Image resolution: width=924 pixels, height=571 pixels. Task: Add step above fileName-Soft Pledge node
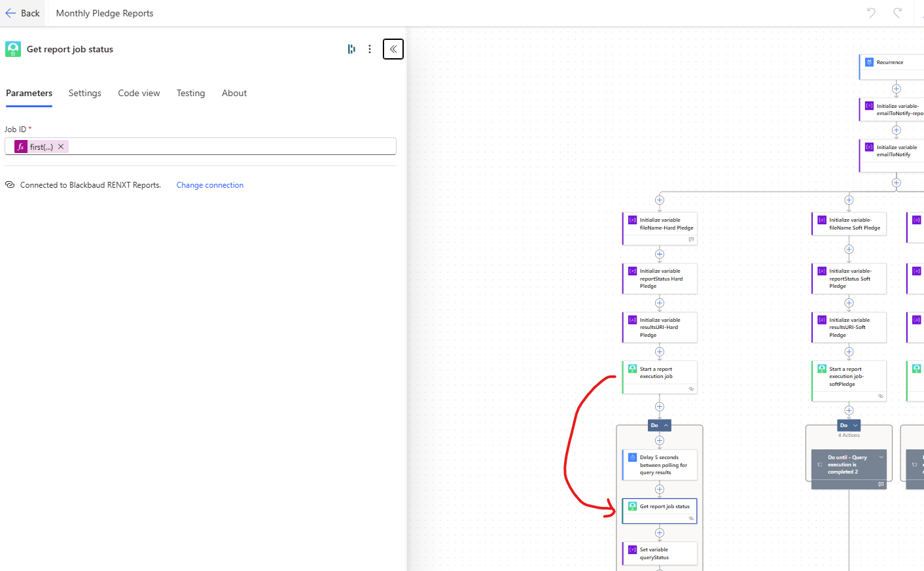(849, 200)
